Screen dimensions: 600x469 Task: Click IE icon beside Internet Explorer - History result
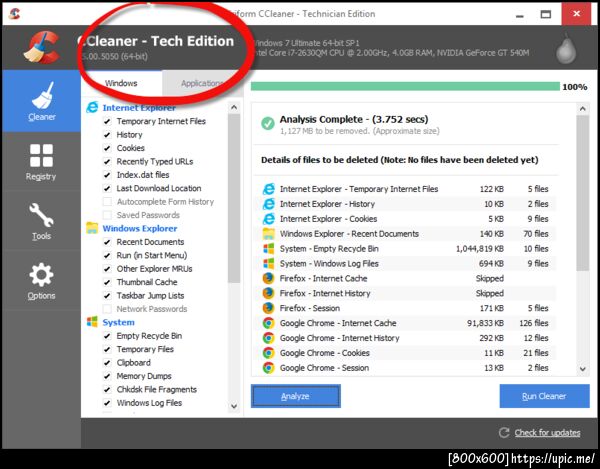(x=269, y=204)
